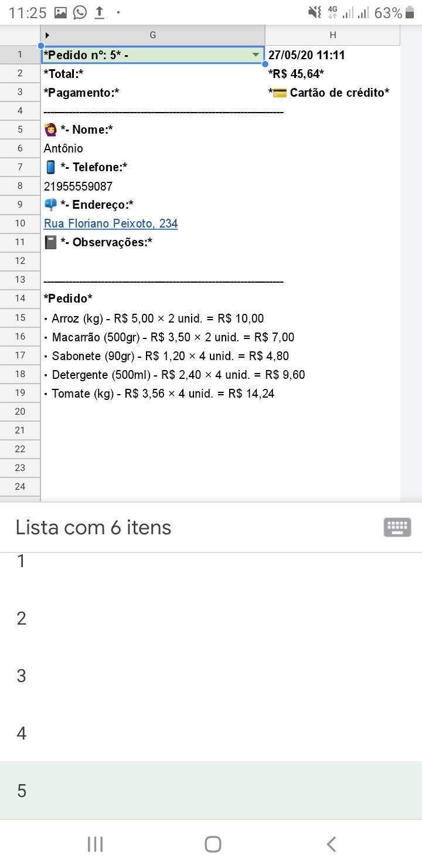The image size is (422, 868).
Task: Select highlighted item 5 in list
Action: [x=211, y=791]
